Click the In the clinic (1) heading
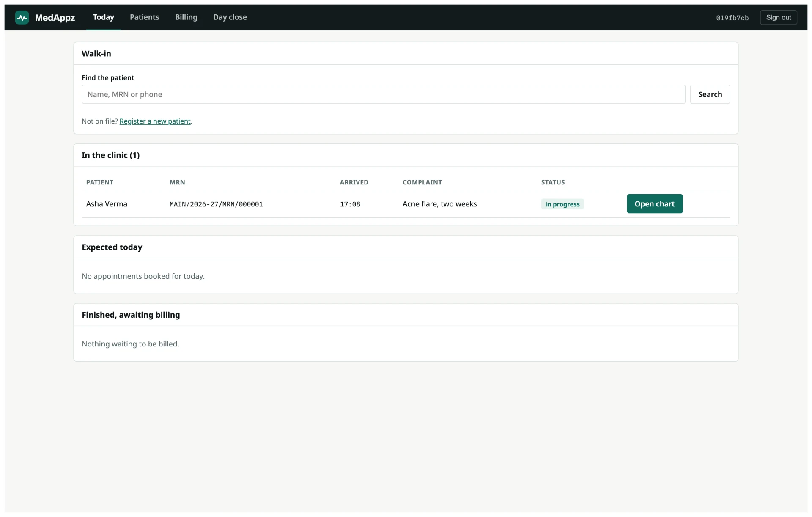The image size is (812, 517). pos(110,155)
